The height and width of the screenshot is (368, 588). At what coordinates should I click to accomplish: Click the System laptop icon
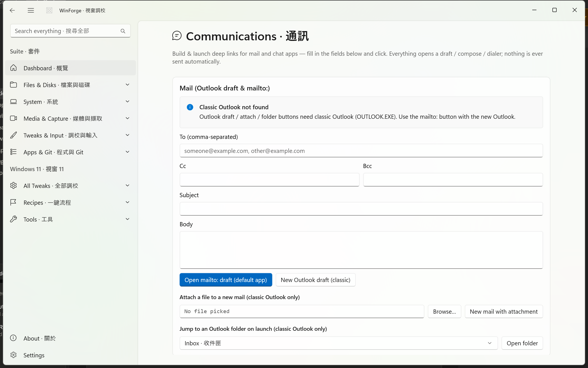pos(13,102)
